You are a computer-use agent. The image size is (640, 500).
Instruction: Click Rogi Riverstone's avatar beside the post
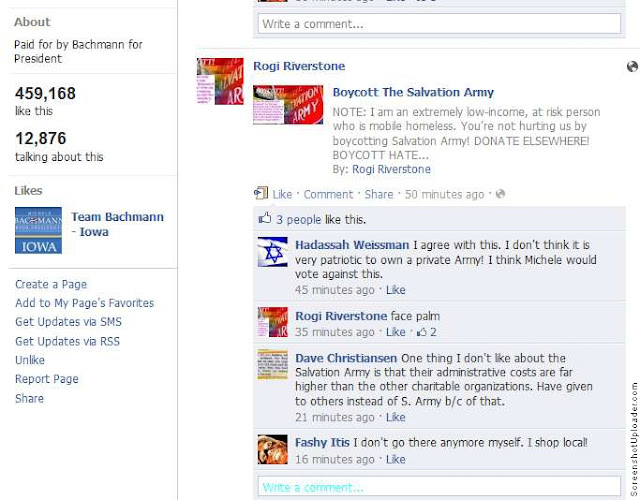click(220, 81)
